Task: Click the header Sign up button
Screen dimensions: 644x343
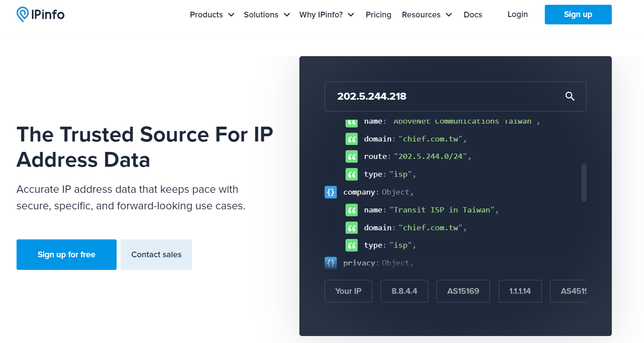Action: tap(578, 14)
